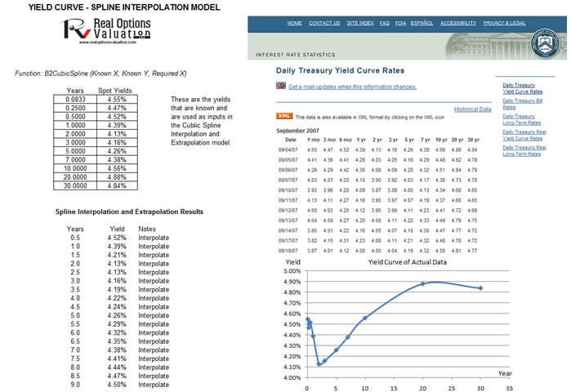571x392 pixels.
Task: Click the XML orange icon
Action: (x=284, y=116)
